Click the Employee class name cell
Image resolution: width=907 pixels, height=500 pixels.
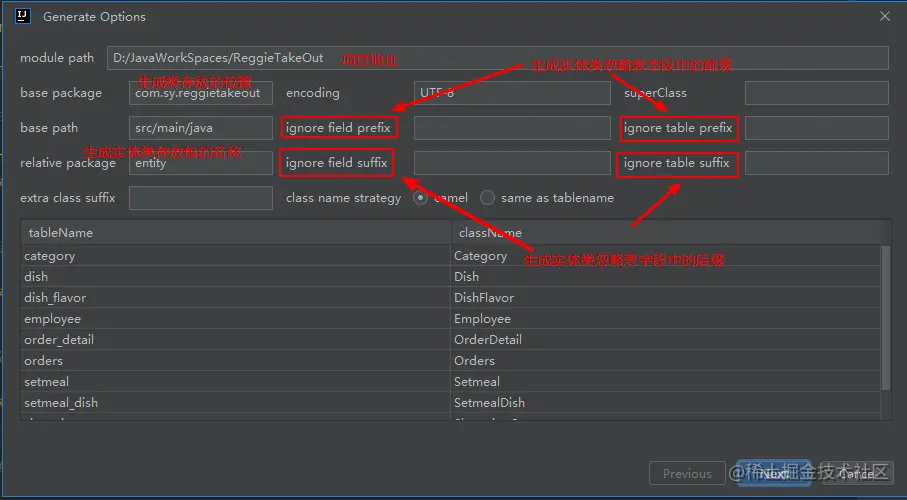[666, 319]
